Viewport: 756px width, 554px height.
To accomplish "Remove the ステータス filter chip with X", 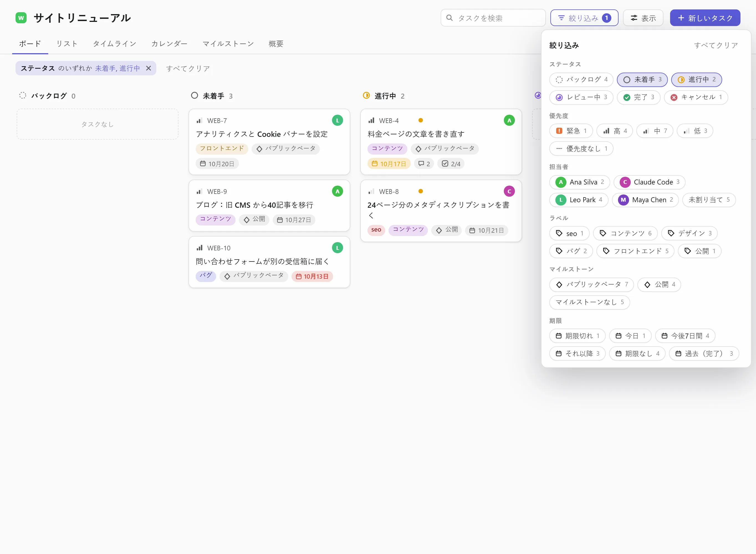I will tap(148, 68).
